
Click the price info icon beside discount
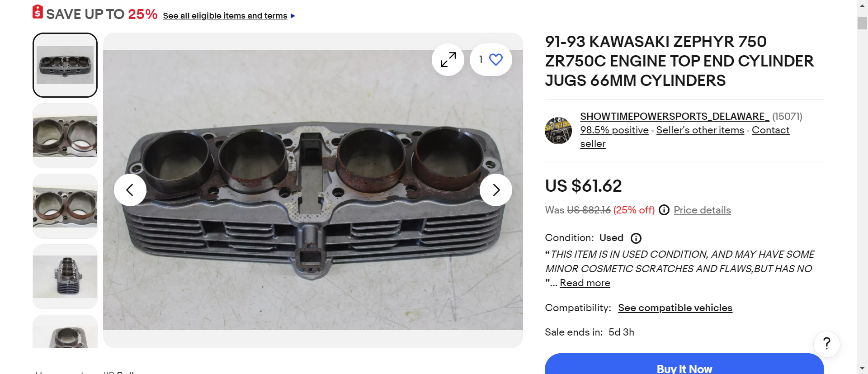[x=664, y=210]
